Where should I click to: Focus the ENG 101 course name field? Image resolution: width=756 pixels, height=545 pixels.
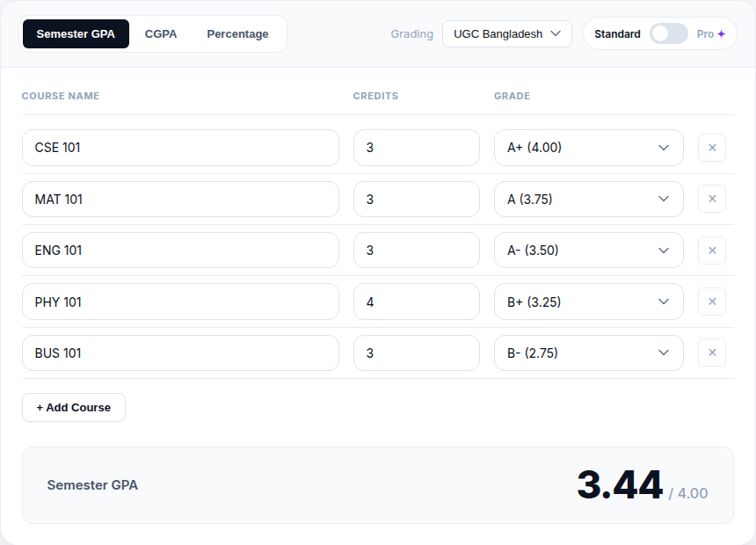[180, 251]
